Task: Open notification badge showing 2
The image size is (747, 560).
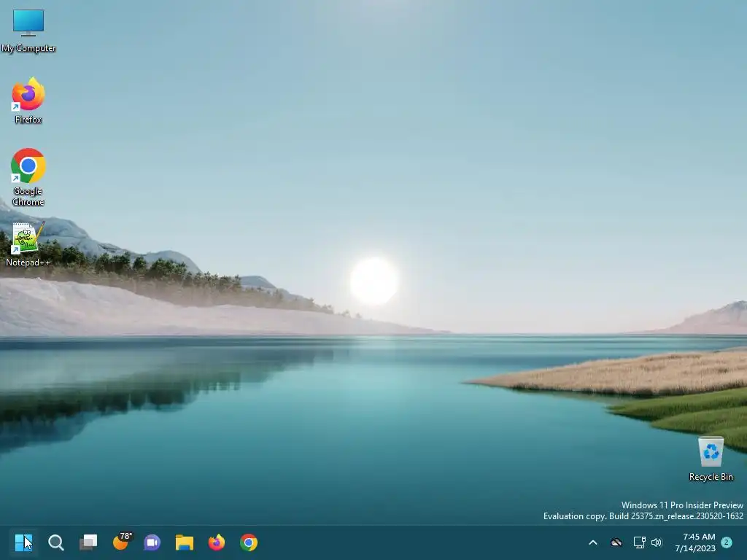Action: point(727,542)
